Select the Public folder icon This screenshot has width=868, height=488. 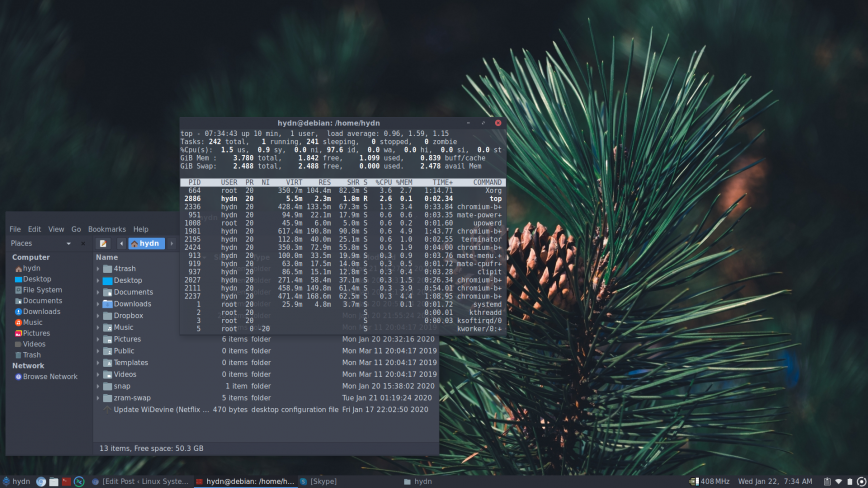(108, 351)
